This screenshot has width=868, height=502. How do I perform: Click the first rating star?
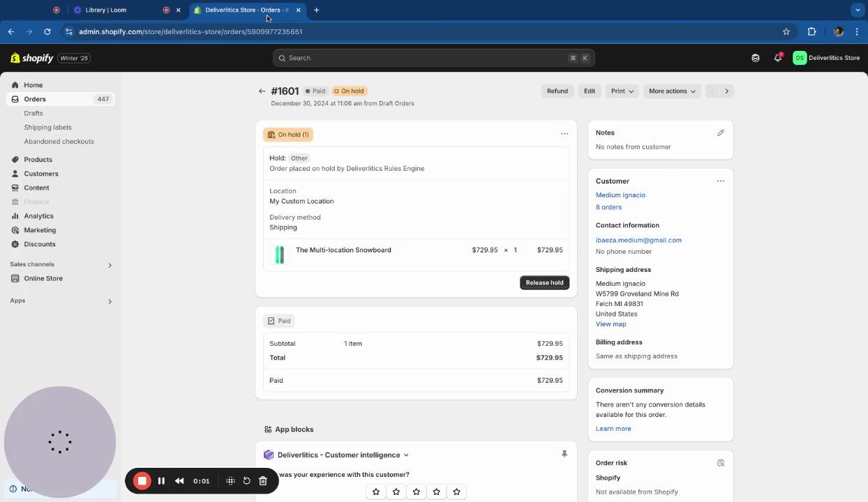click(376, 492)
